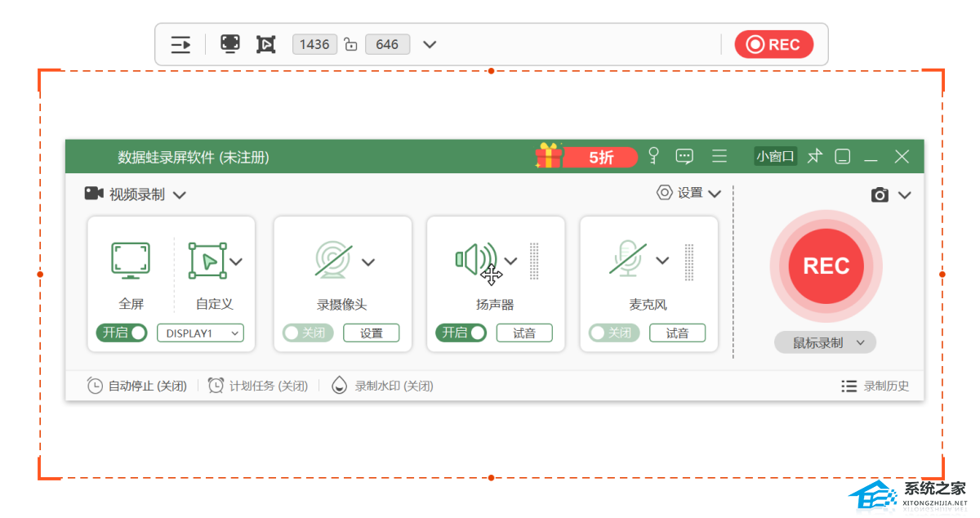980x518 pixels.
Task: Start recording with the large REC button
Action: tap(826, 266)
